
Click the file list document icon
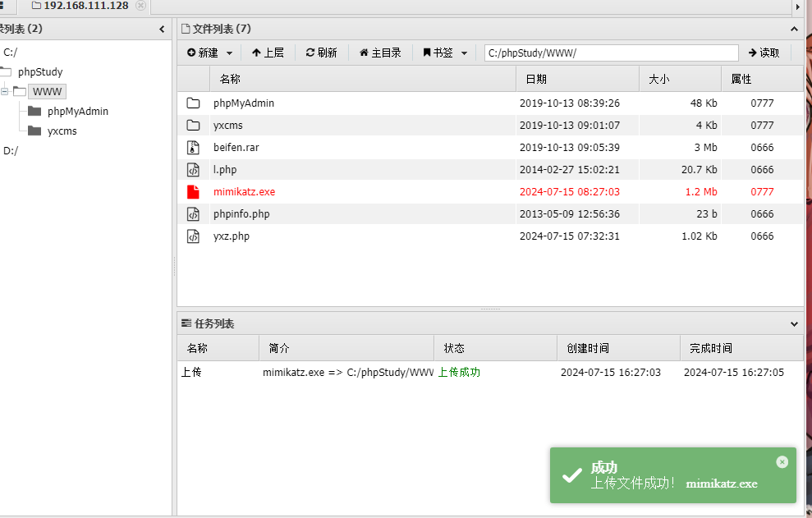pyautogui.click(x=186, y=29)
